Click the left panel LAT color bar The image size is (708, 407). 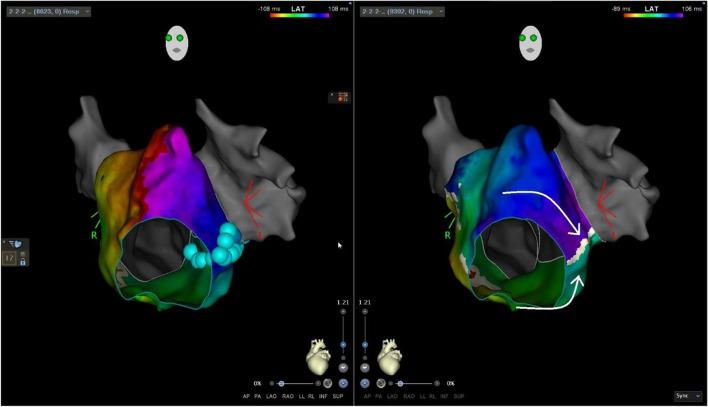pos(298,16)
